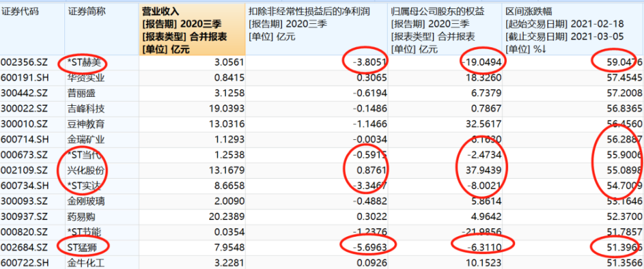
Task: Click stock name *ST赫美
Action: [84, 63]
